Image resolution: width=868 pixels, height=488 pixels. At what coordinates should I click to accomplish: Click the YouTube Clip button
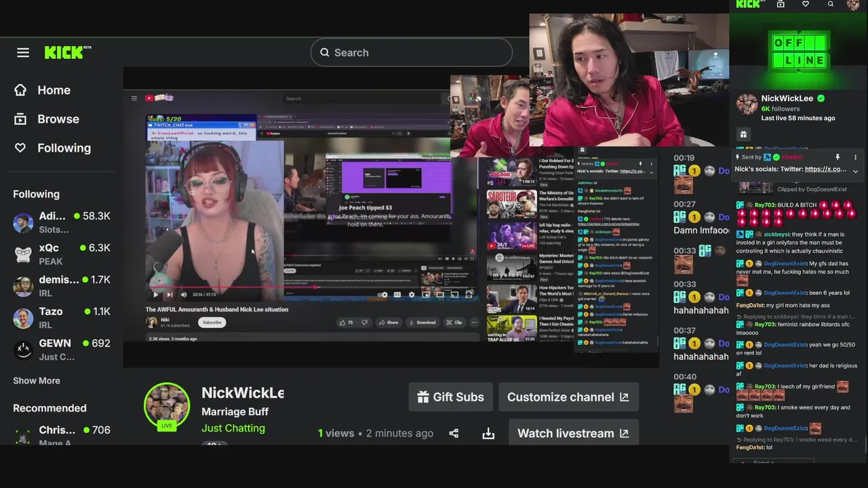[454, 323]
